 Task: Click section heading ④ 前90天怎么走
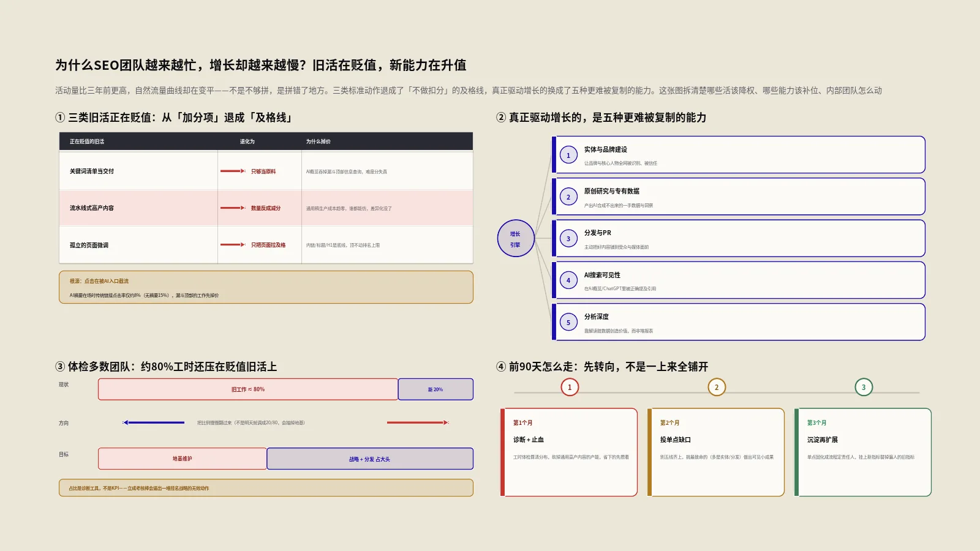click(602, 367)
